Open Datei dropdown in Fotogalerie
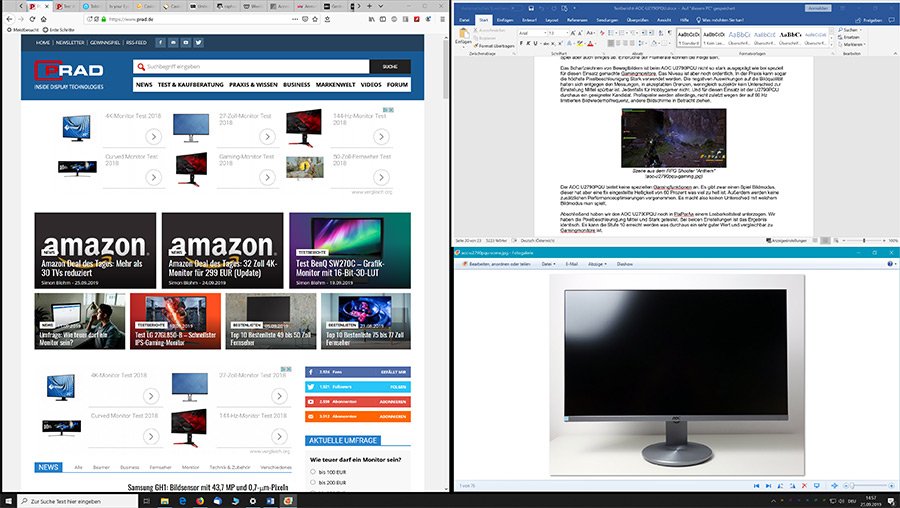This screenshot has height=508, width=900. coord(548,264)
